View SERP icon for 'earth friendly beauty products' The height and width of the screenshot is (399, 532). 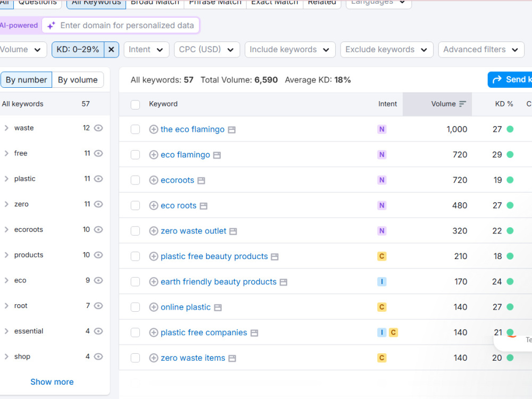click(284, 282)
